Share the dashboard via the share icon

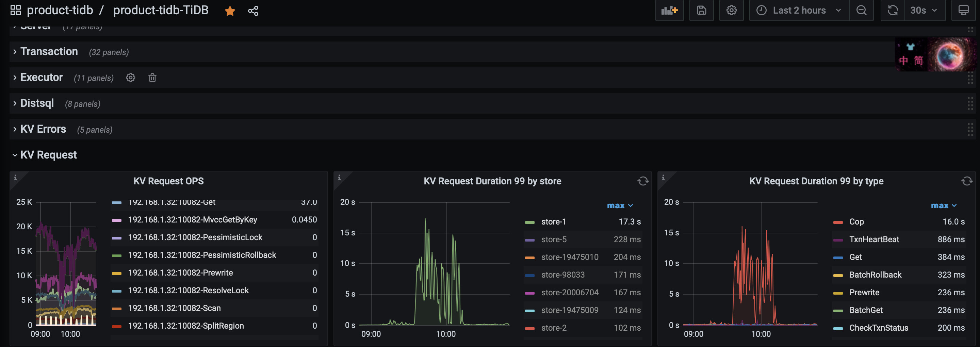(253, 11)
